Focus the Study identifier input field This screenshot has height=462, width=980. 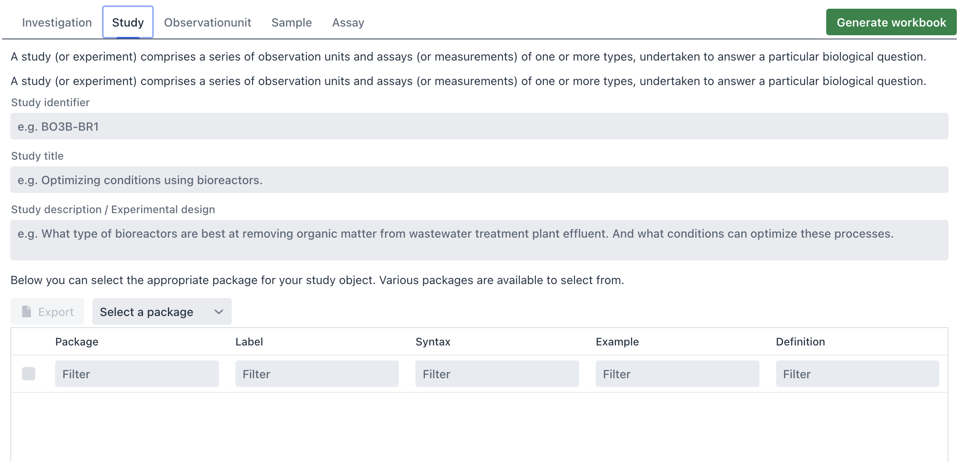[x=479, y=126]
